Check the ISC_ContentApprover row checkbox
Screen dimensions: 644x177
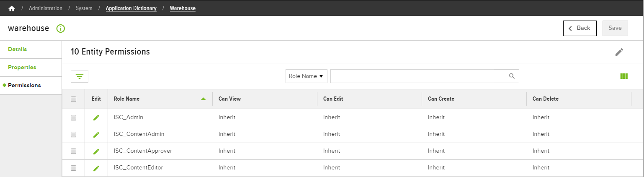[x=74, y=151]
